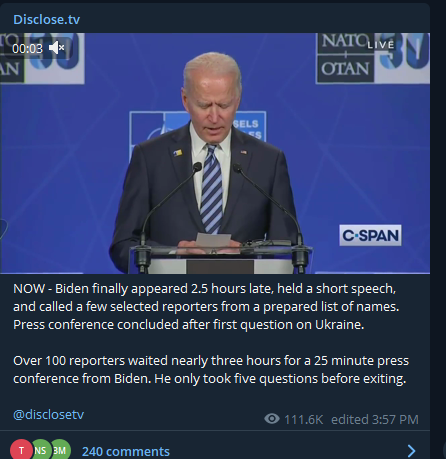Click the red T commenter avatar
This screenshot has height=459, width=446.
[21, 450]
